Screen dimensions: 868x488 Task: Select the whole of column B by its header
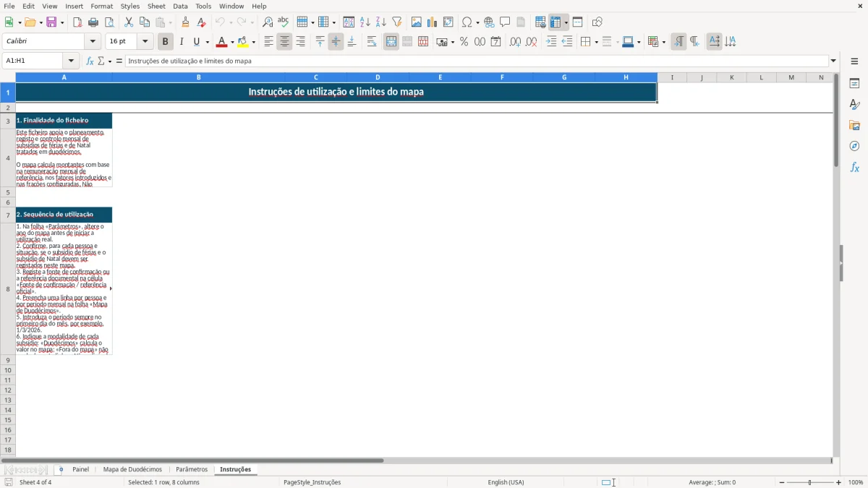198,77
